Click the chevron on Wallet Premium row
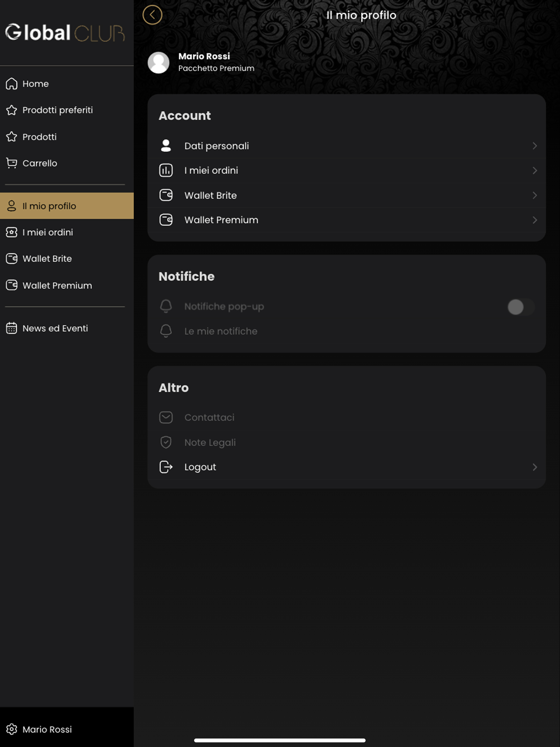Screen dimensions: 560x747 click(x=534, y=220)
